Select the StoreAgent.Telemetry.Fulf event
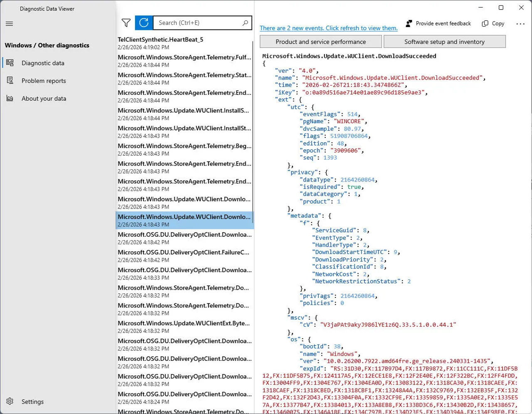Image resolution: width=532 pixels, height=414 pixels. (185, 61)
